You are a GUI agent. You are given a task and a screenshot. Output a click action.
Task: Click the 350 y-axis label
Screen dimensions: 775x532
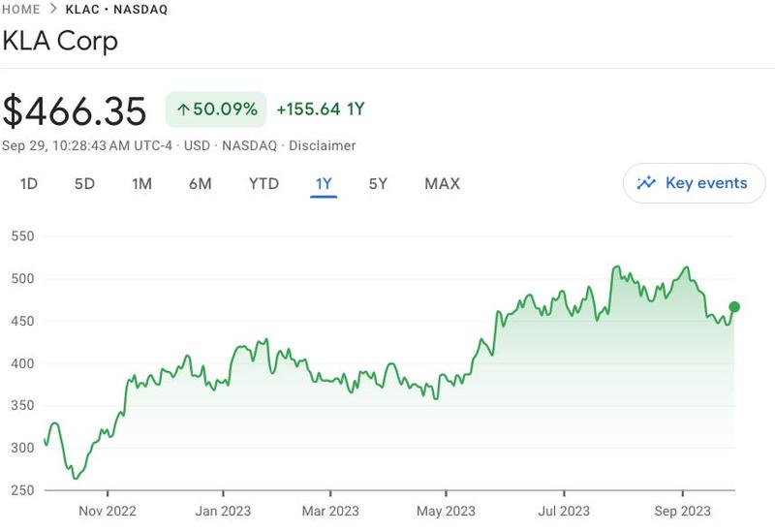pyautogui.click(x=22, y=405)
